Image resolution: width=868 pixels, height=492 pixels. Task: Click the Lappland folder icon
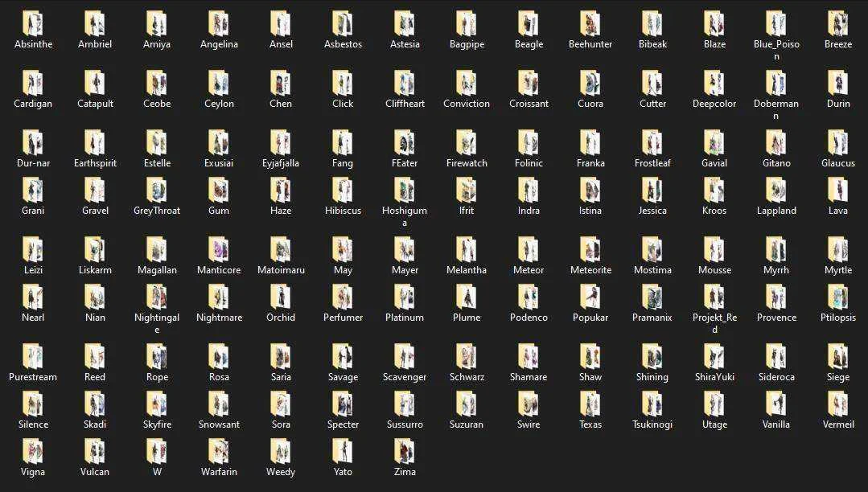[x=776, y=191]
